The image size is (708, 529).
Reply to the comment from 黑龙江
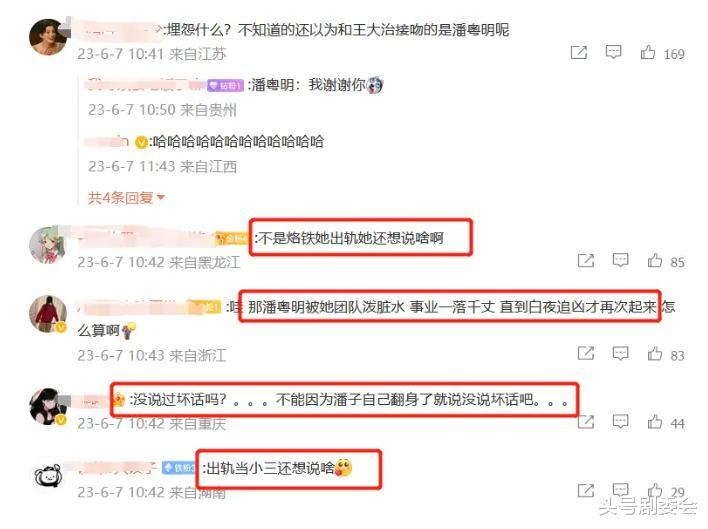[x=620, y=260]
